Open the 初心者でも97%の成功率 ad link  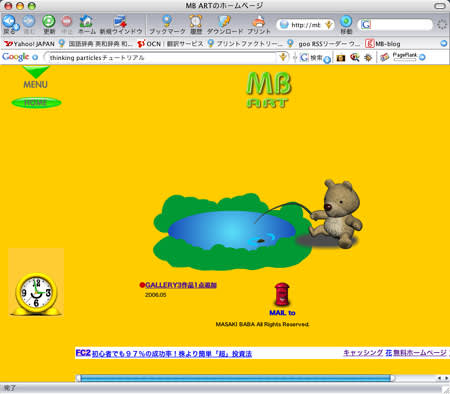tap(172, 354)
